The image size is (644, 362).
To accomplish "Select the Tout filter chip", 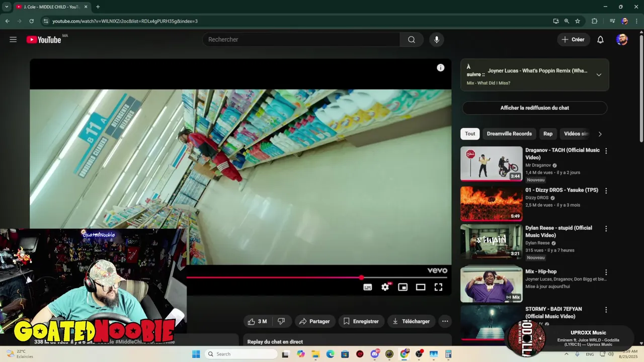I will pos(470,134).
